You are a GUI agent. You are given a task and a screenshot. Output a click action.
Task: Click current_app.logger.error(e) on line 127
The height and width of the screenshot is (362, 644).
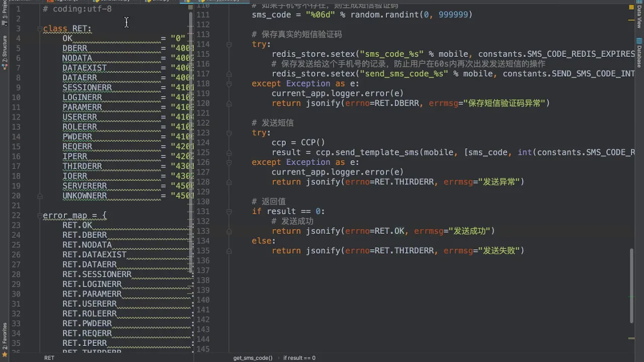(338, 172)
